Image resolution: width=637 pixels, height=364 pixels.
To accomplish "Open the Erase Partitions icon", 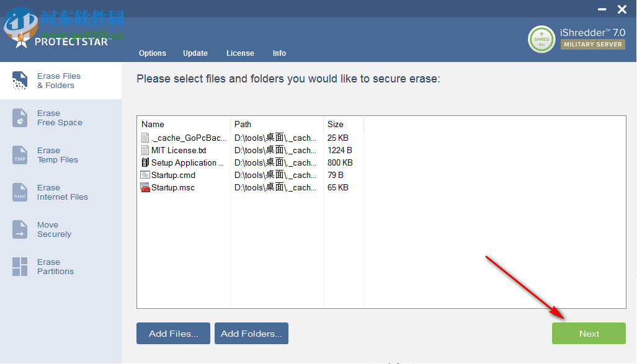I will [20, 267].
